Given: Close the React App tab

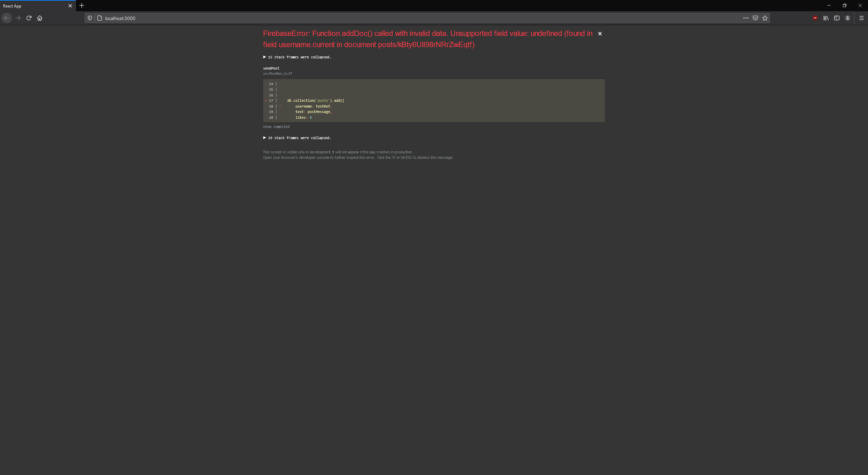Looking at the screenshot, I should [x=70, y=6].
